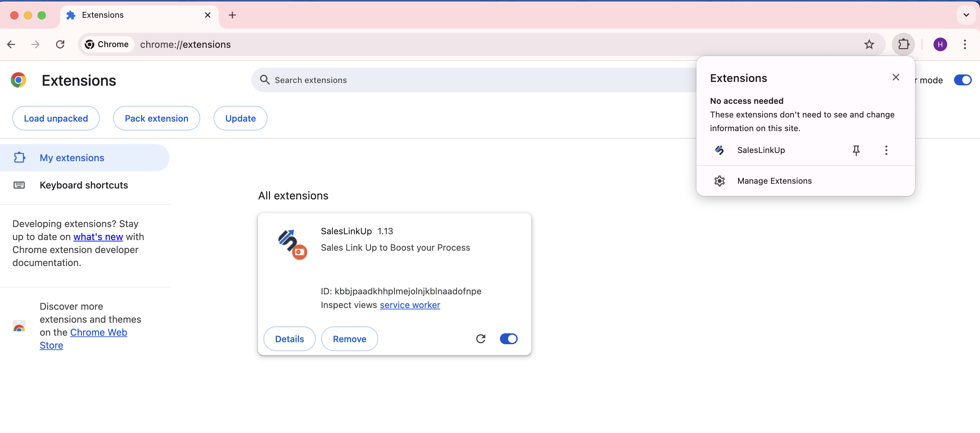Select the Extensions browser tab
This screenshot has height=433, width=980.
coord(103,15)
